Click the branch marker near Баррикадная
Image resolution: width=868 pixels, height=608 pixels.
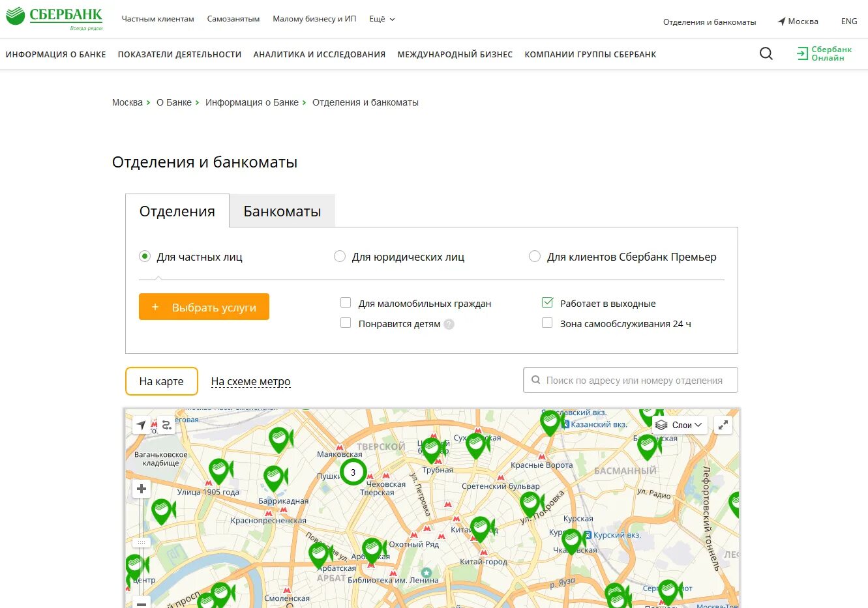275,479
